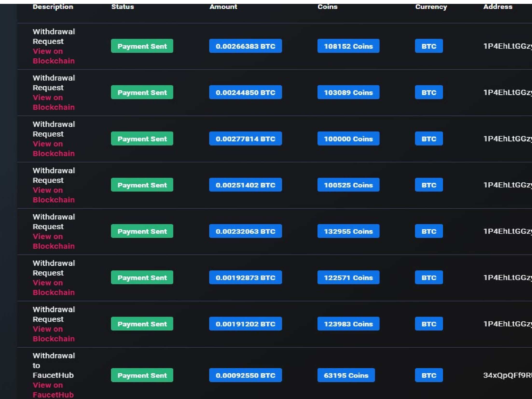Click the 34xQpQFf9R address text

click(508, 375)
